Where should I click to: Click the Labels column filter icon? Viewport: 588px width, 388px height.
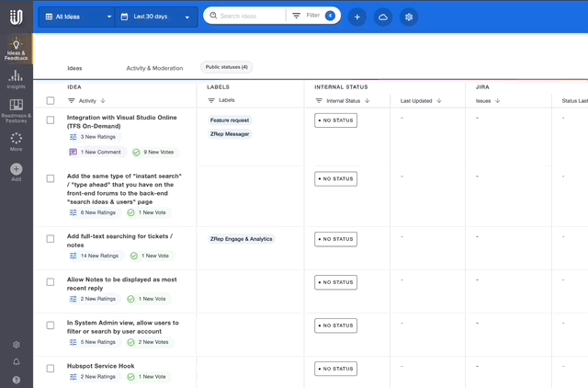(x=211, y=100)
